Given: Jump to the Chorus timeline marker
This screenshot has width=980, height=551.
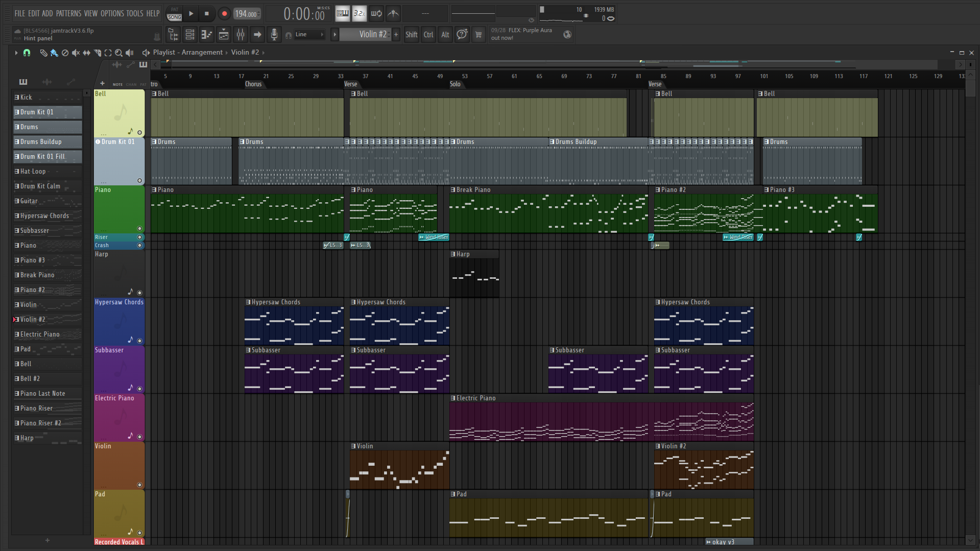Looking at the screenshot, I should 253,84.
